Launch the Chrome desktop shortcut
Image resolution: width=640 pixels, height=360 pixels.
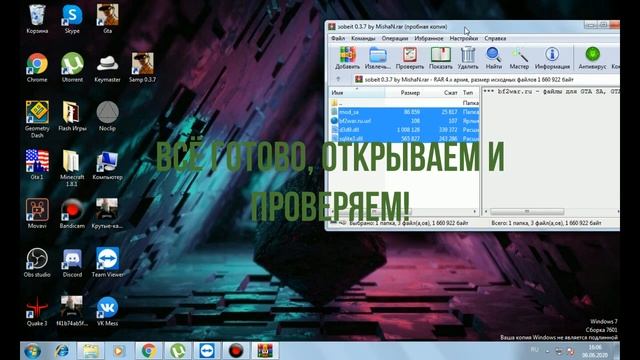pyautogui.click(x=37, y=68)
